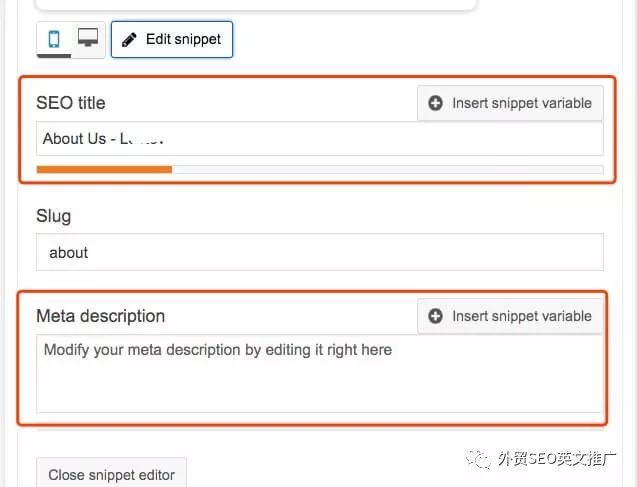
Task: Click plus icon beside Meta description
Action: tap(435, 316)
